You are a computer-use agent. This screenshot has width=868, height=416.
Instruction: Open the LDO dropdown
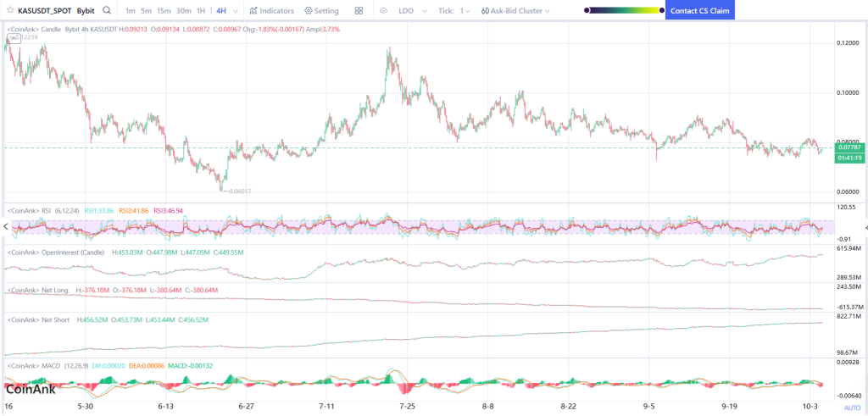click(x=413, y=10)
